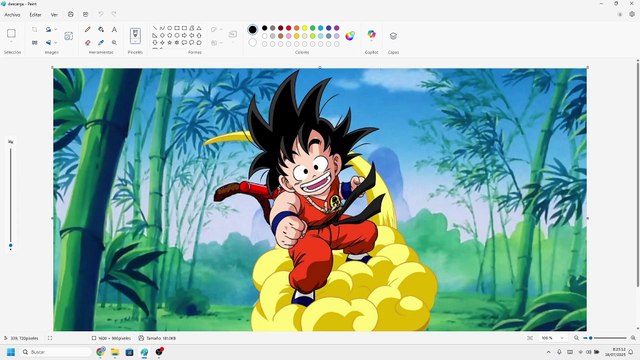
Task: Open the Edit colors wheel
Action: pyautogui.click(x=350, y=36)
